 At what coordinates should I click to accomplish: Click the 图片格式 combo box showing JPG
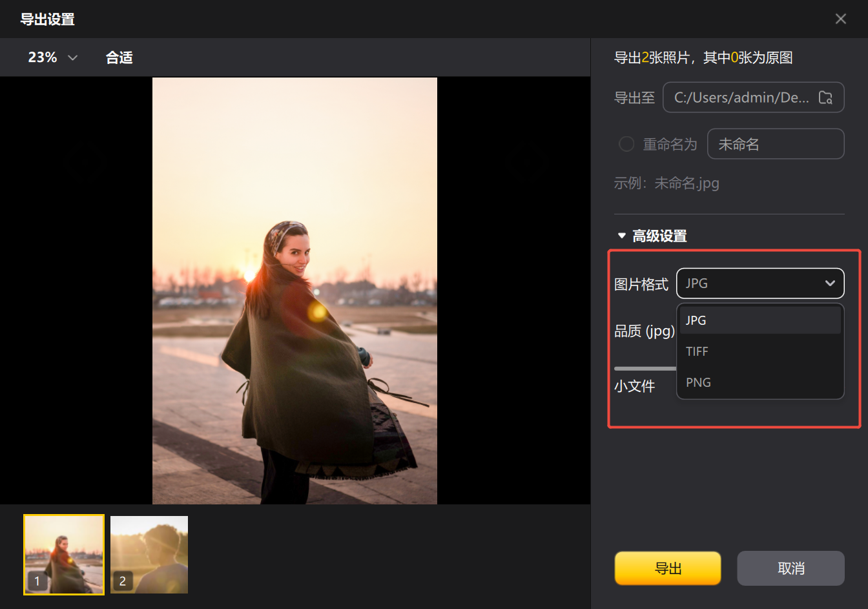click(x=749, y=284)
